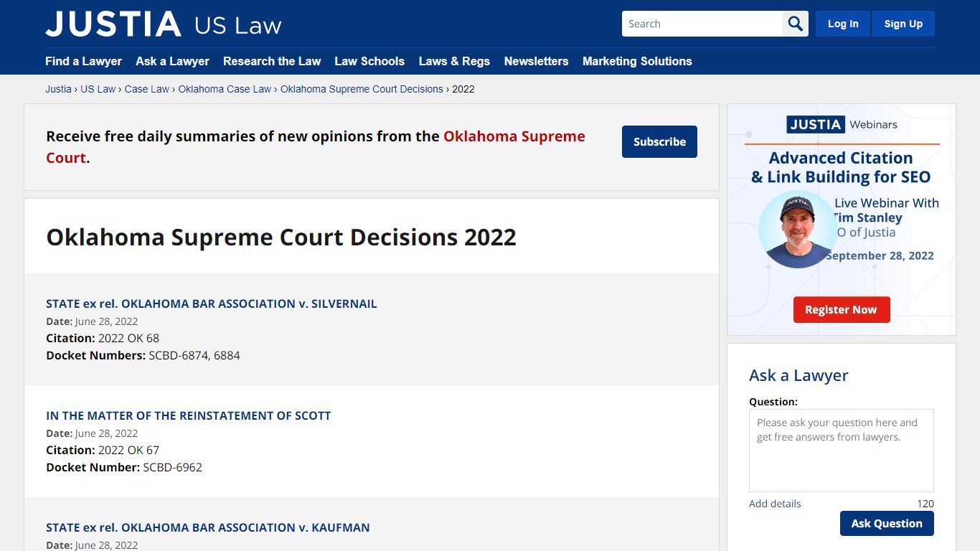Open the Justia US Law logo

click(164, 24)
